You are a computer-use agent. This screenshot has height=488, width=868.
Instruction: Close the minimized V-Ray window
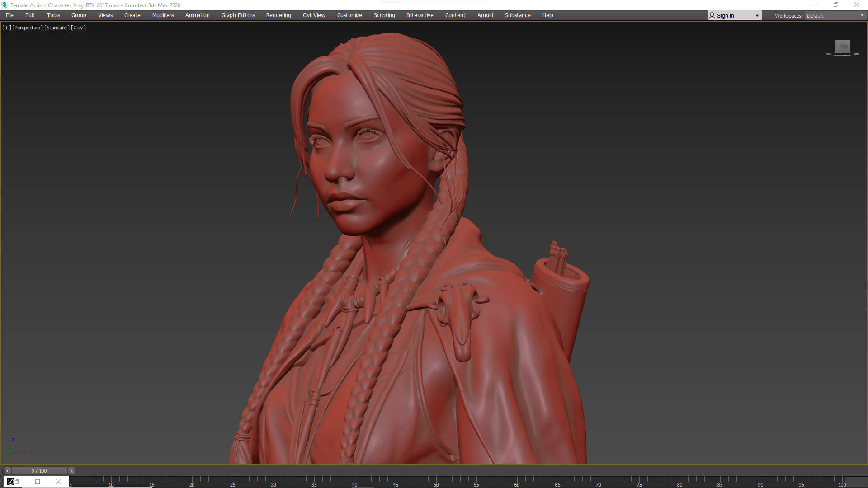(58, 482)
